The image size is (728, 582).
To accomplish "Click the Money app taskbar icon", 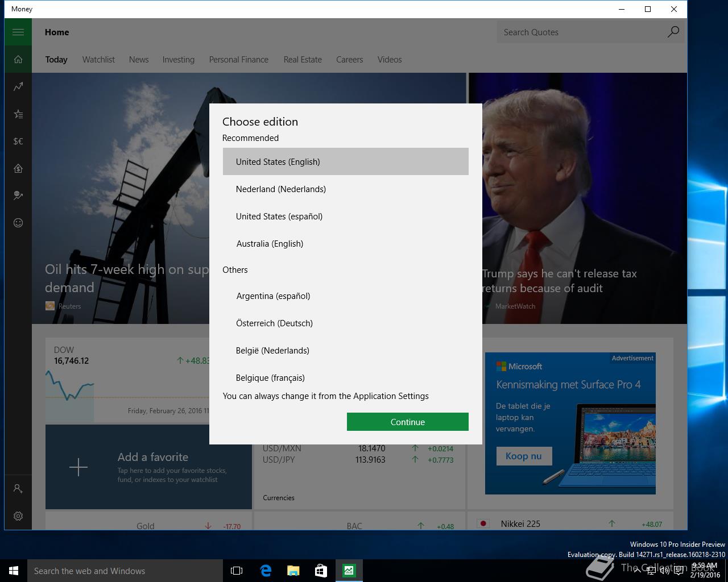I will [349, 571].
